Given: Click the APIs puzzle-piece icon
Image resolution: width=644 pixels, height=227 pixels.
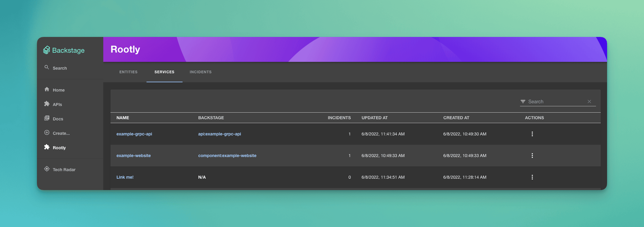Looking at the screenshot, I should tap(47, 104).
